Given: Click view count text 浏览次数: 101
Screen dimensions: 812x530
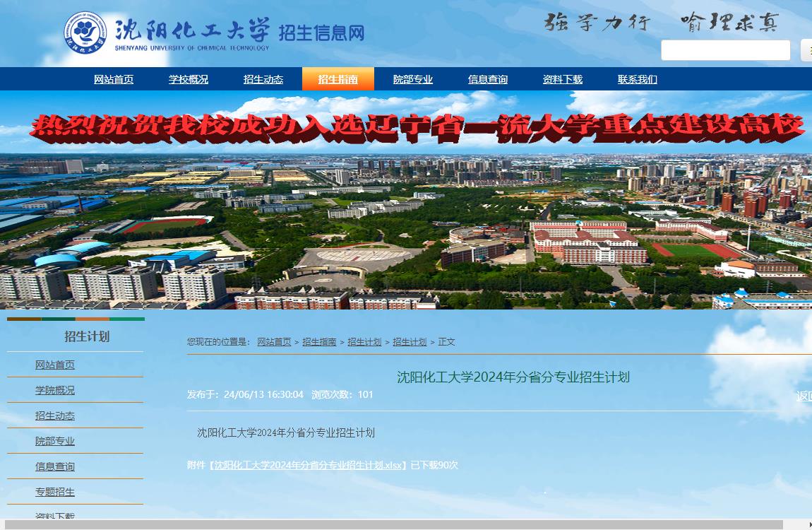Looking at the screenshot, I should [342, 395].
